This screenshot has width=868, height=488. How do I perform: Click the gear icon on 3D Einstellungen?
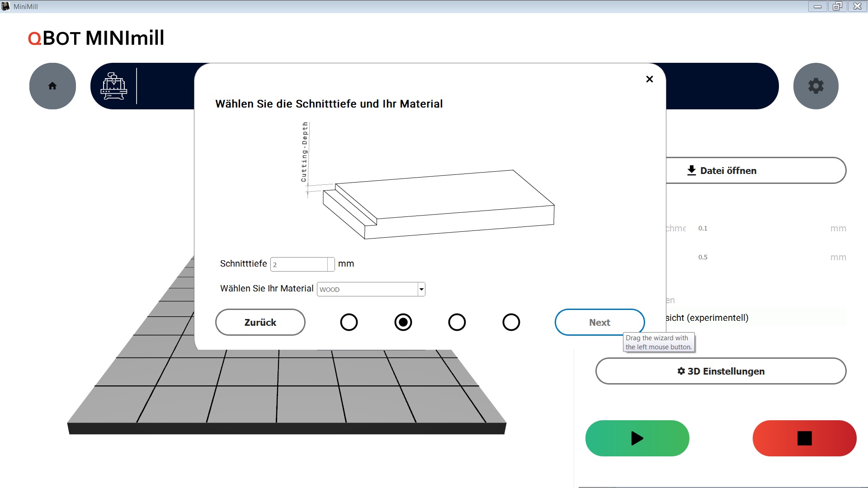point(681,371)
